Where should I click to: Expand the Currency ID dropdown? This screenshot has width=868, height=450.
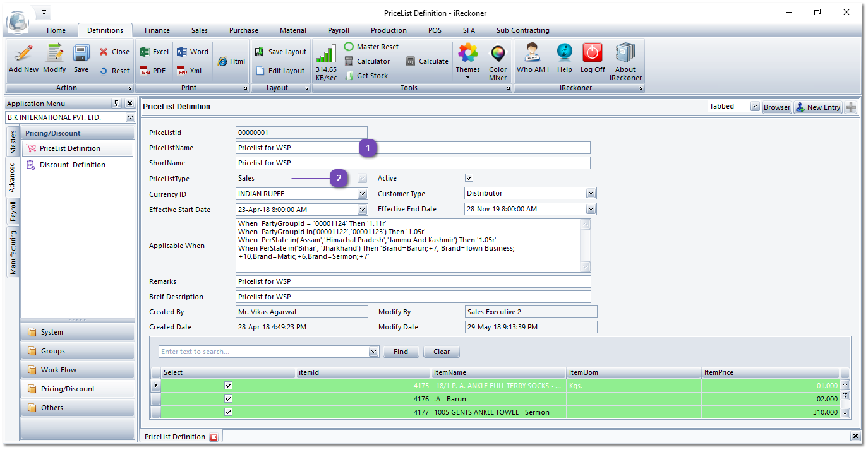pos(362,194)
